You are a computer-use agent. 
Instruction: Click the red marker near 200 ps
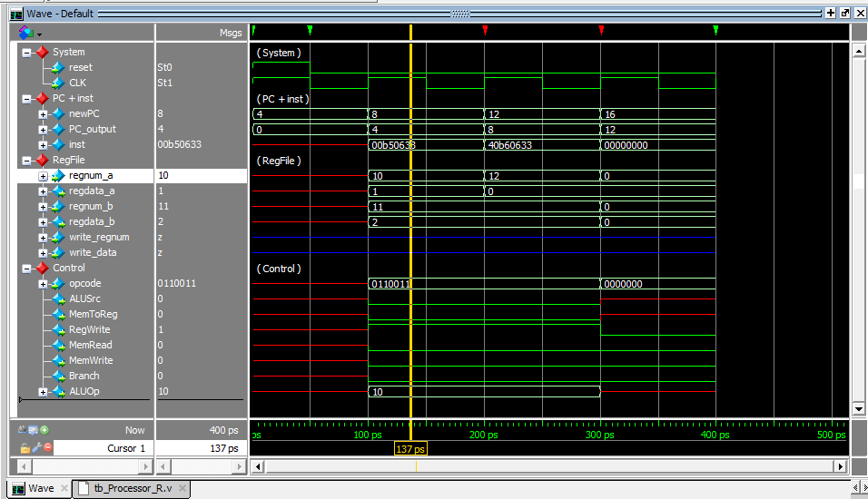coord(485,30)
